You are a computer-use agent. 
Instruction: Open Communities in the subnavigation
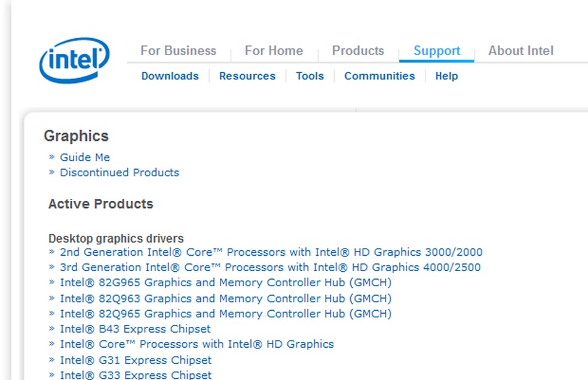pyautogui.click(x=379, y=76)
